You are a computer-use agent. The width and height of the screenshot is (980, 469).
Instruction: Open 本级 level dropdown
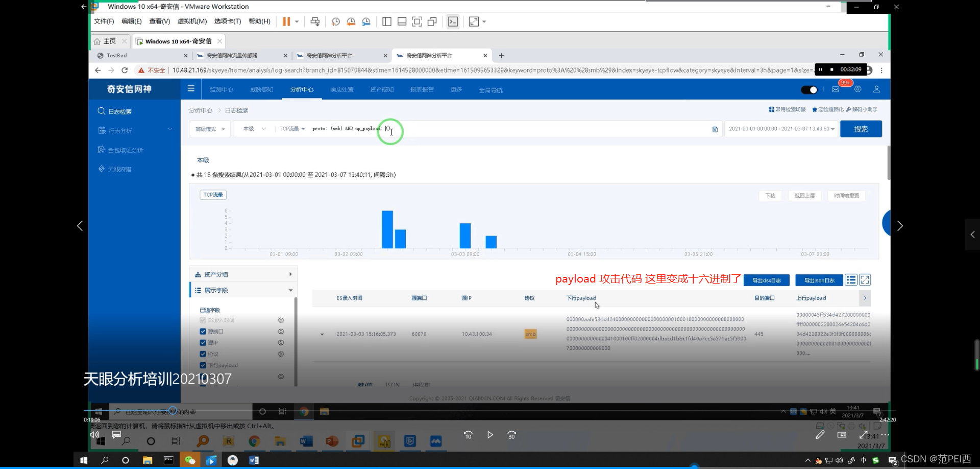[254, 129]
